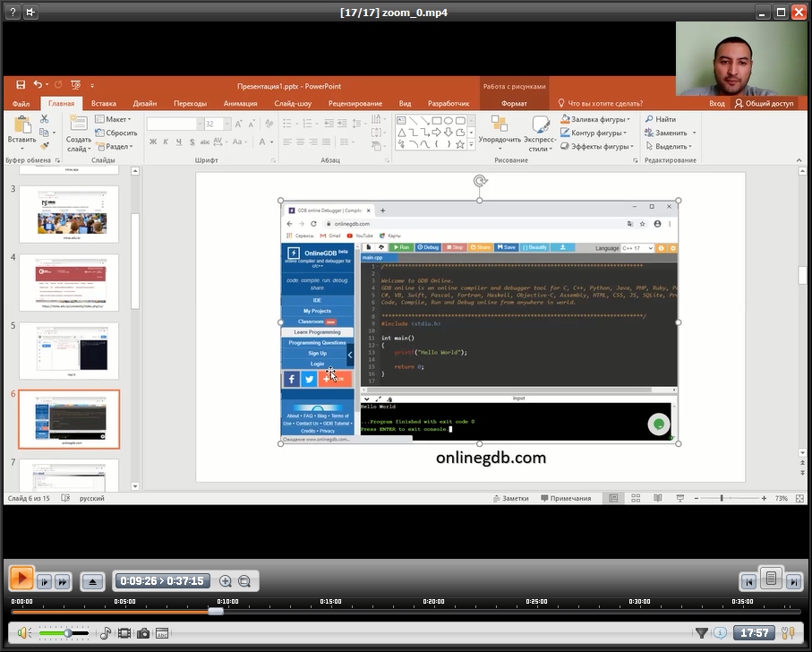The height and width of the screenshot is (652, 812).
Task: Open the Раздел section dropdown
Action: 114,147
